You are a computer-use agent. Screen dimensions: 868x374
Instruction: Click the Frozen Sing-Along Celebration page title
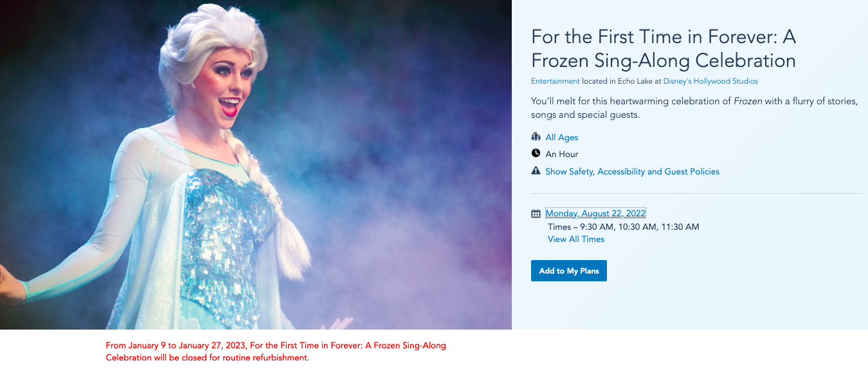(664, 49)
